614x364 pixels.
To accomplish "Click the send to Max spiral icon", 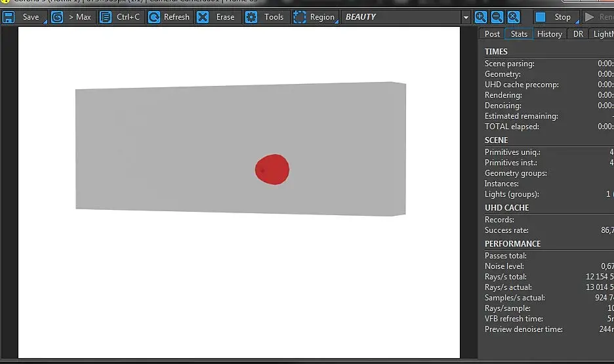I will click(x=57, y=17).
